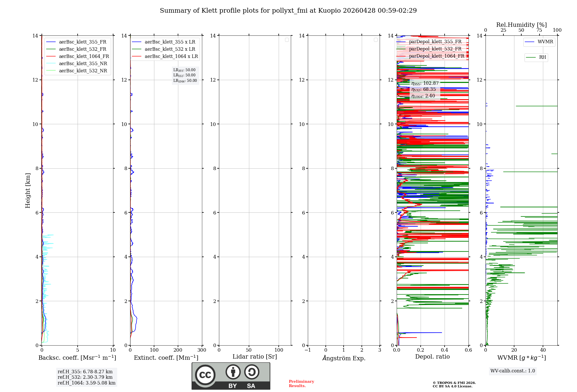Click the ShareAlike SA circular arrow icon
The height and width of the screenshot is (392, 577).
coord(252,372)
